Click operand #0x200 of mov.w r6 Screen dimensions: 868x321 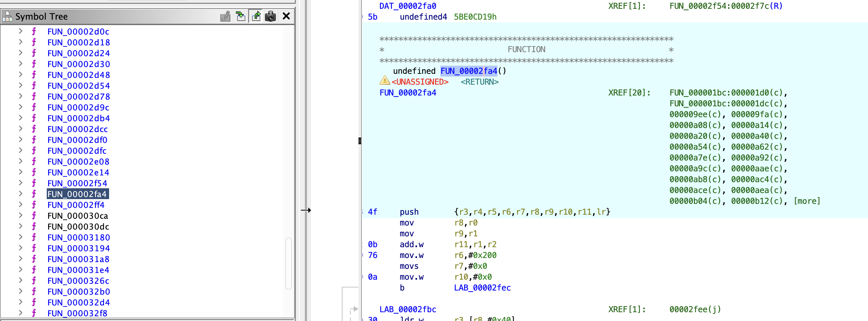(482, 255)
